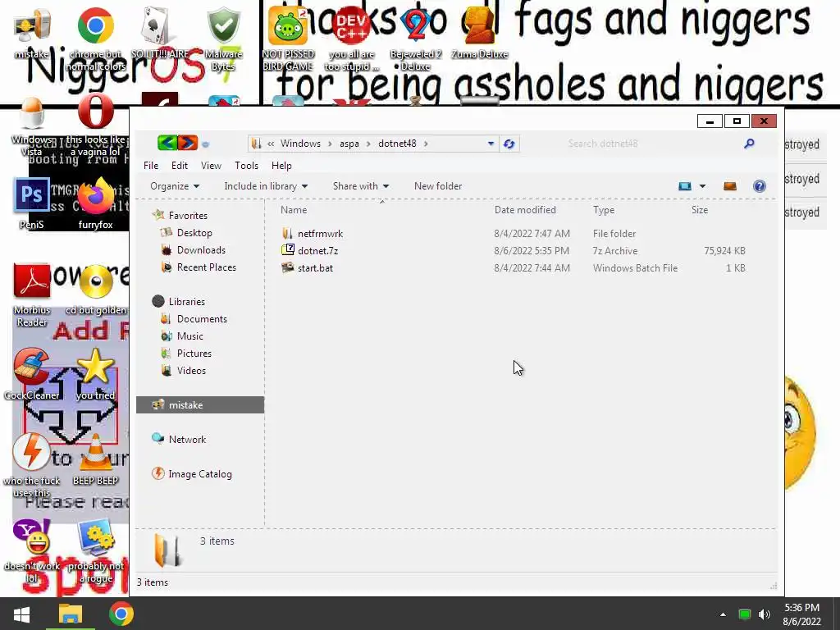This screenshot has height=630, width=840.
Task: Sort by Date modified column header
Action: [x=525, y=210]
